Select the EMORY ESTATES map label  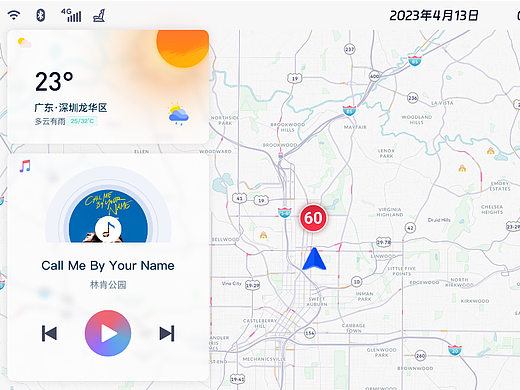point(500,186)
